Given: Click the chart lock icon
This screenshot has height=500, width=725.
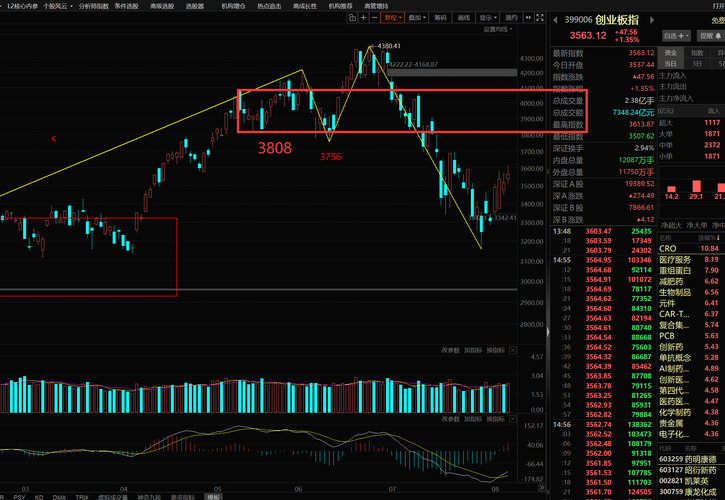Looking at the screenshot, I should tap(352, 18).
